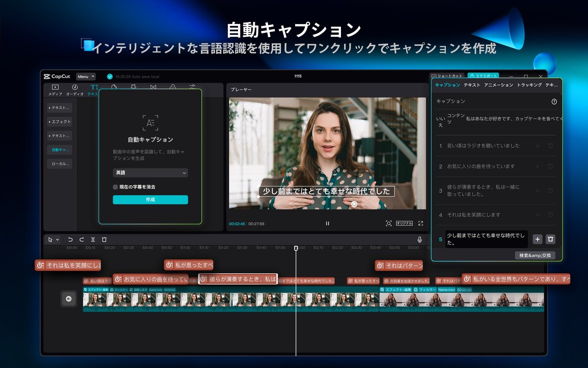Open the オーディオ (Audio) tab icon

coord(75,87)
